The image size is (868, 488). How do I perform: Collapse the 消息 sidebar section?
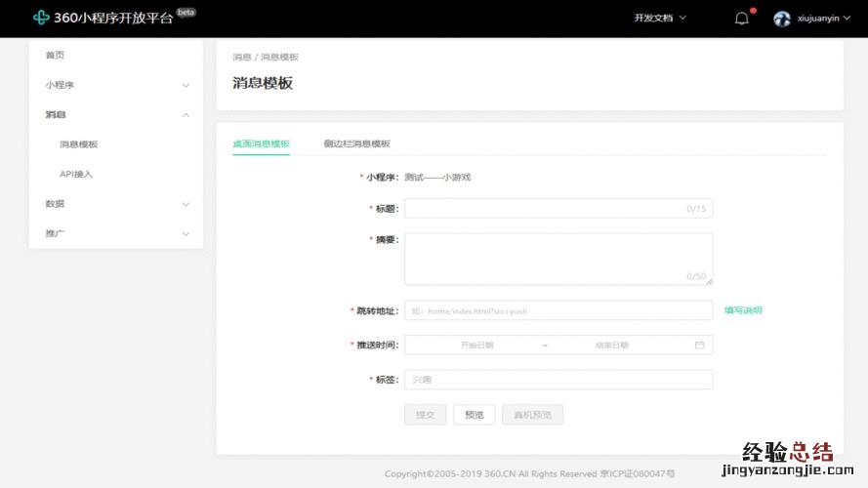[x=115, y=114]
